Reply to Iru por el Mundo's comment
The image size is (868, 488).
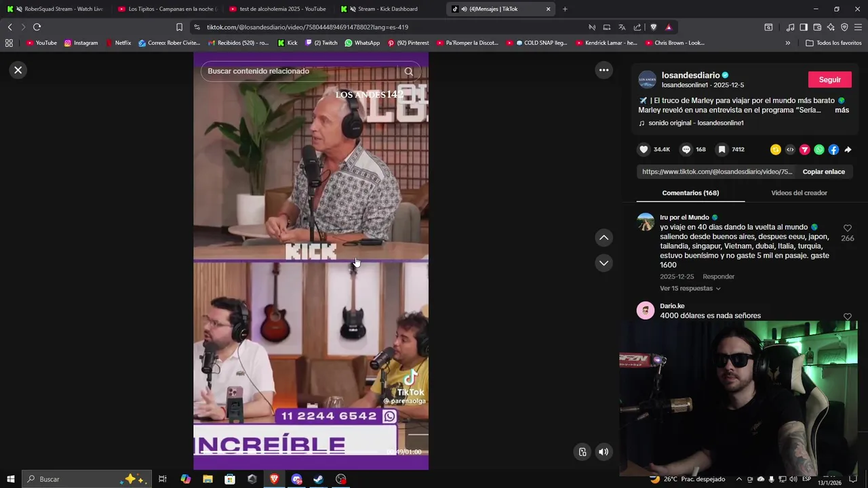tap(718, 277)
